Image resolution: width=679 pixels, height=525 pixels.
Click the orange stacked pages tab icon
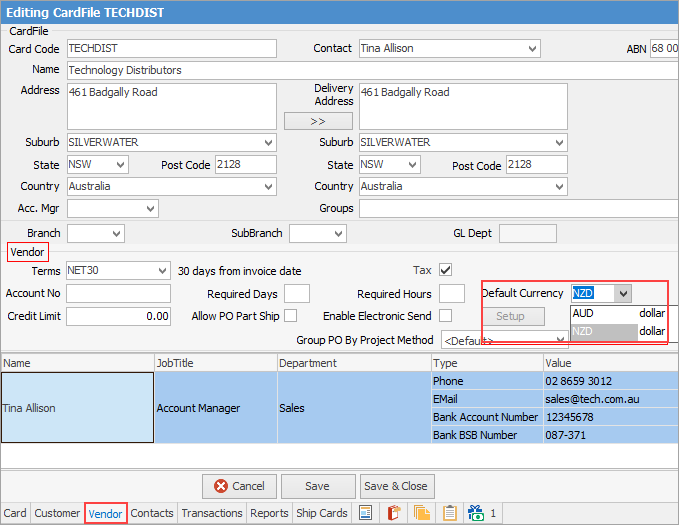[422, 513]
